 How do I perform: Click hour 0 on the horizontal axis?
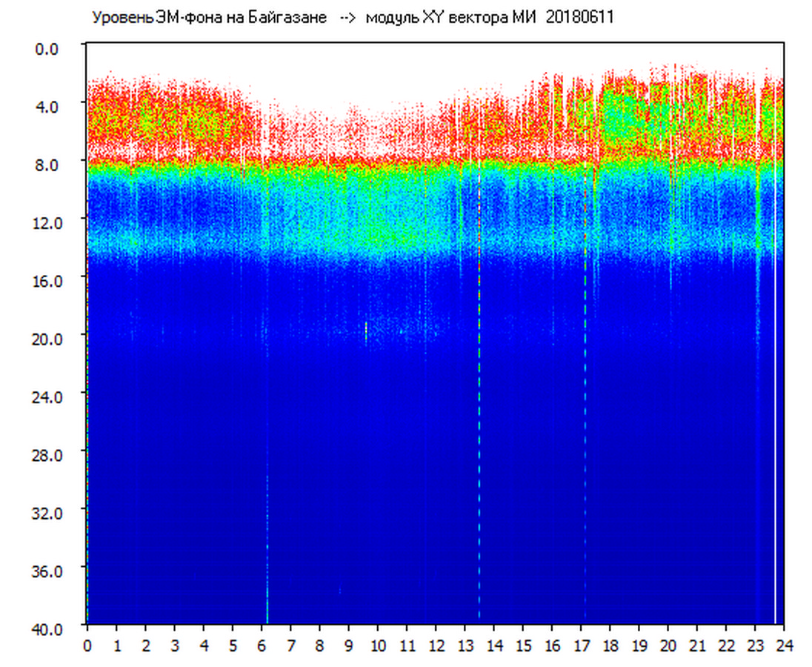pyautogui.click(x=87, y=646)
